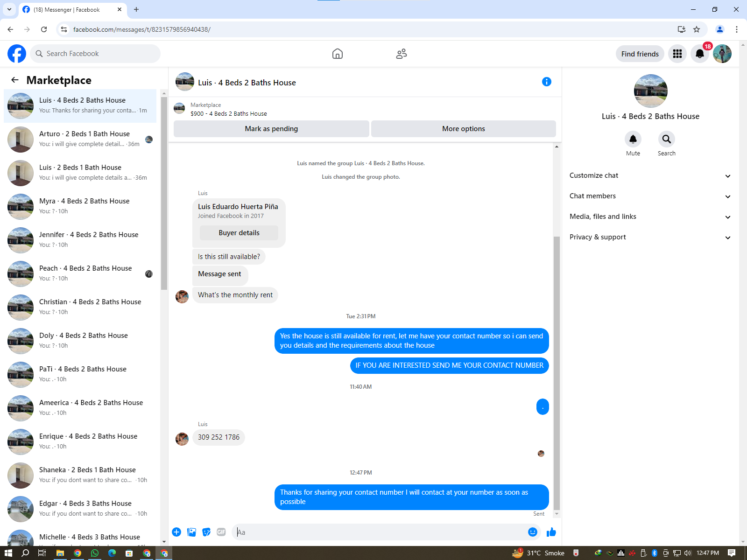Open the $900 4 Beds 2 Baths House listing
The width and height of the screenshot is (747, 560).
coord(229,113)
